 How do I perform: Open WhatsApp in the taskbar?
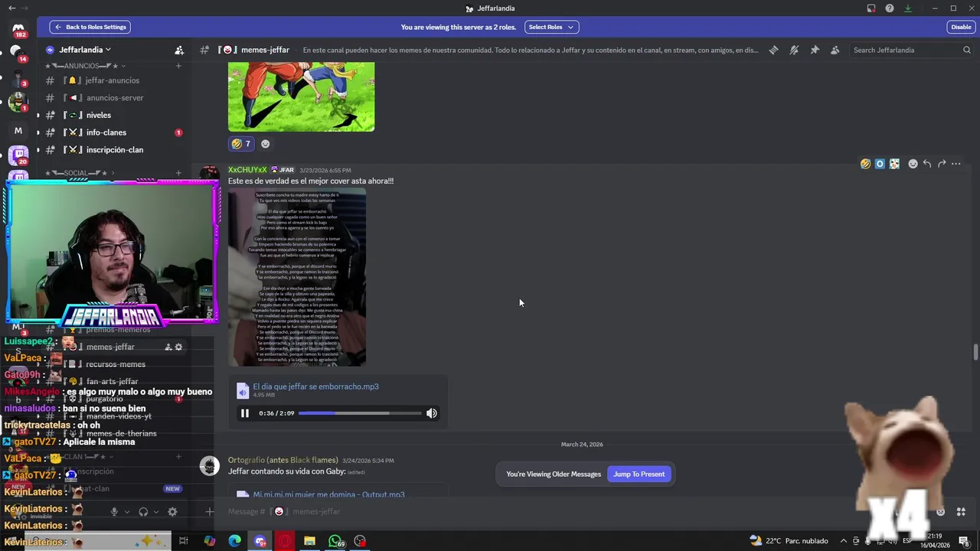[335, 541]
